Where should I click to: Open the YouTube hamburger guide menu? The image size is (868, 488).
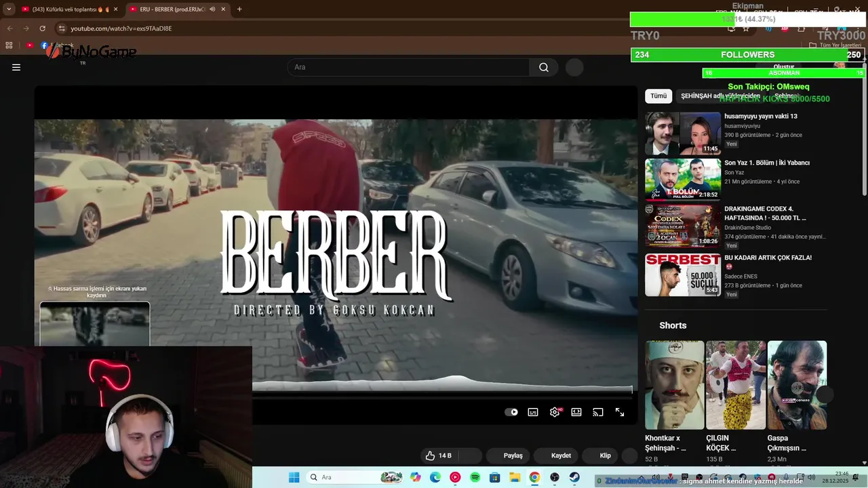click(x=16, y=67)
